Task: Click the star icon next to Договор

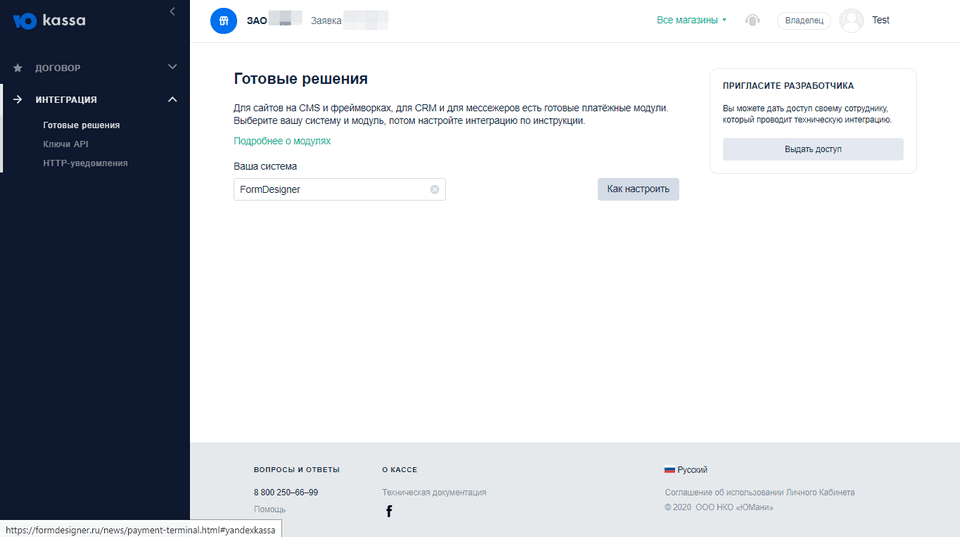Action: pos(18,68)
